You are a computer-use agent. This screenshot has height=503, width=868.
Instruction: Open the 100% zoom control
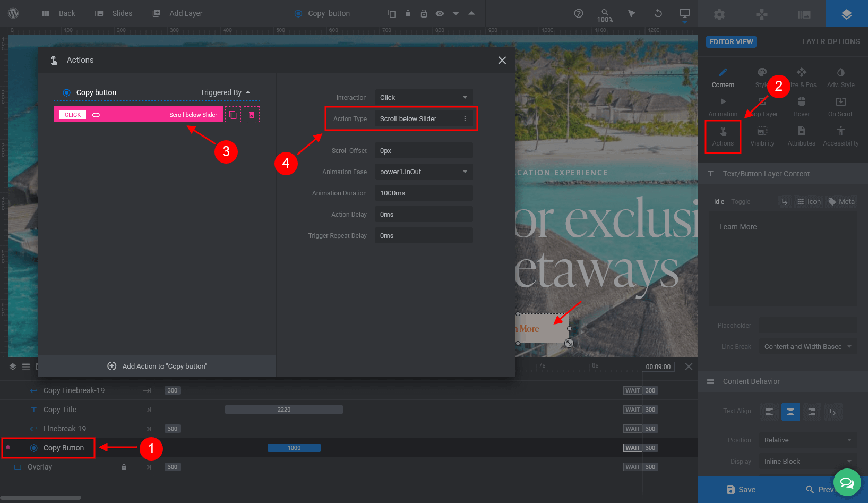[605, 15]
